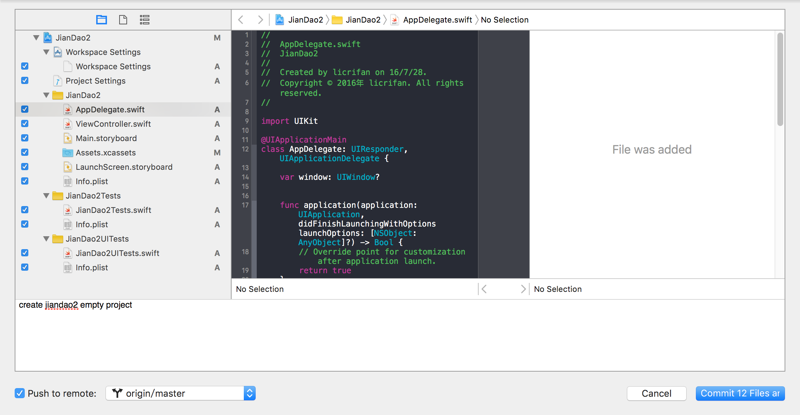The image size is (800, 415).
Task: Click the JianDao2UITests.swift file icon
Action: [67, 253]
